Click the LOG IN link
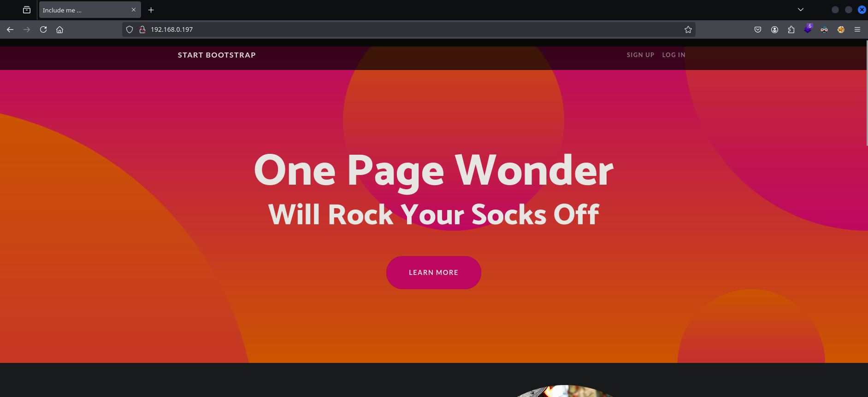 point(673,55)
